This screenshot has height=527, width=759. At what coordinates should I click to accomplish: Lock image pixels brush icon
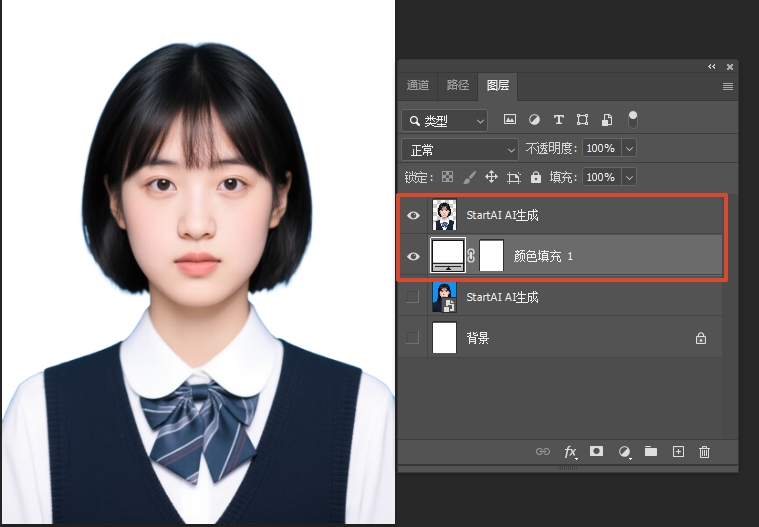(469, 178)
